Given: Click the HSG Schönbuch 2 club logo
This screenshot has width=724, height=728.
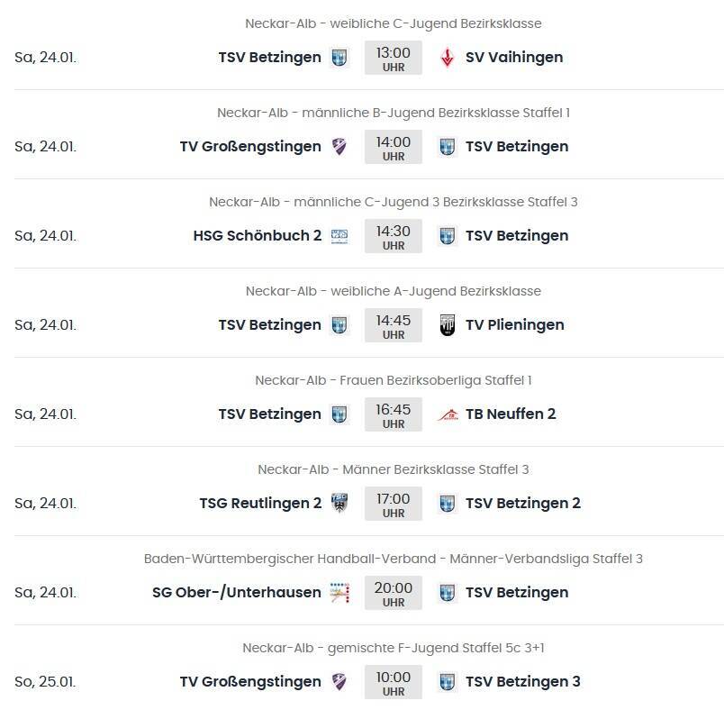Looking at the screenshot, I should tap(339, 236).
